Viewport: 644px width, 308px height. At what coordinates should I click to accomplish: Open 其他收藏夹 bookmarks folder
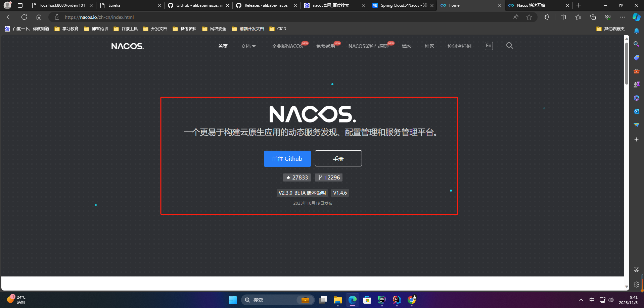[x=610, y=29]
